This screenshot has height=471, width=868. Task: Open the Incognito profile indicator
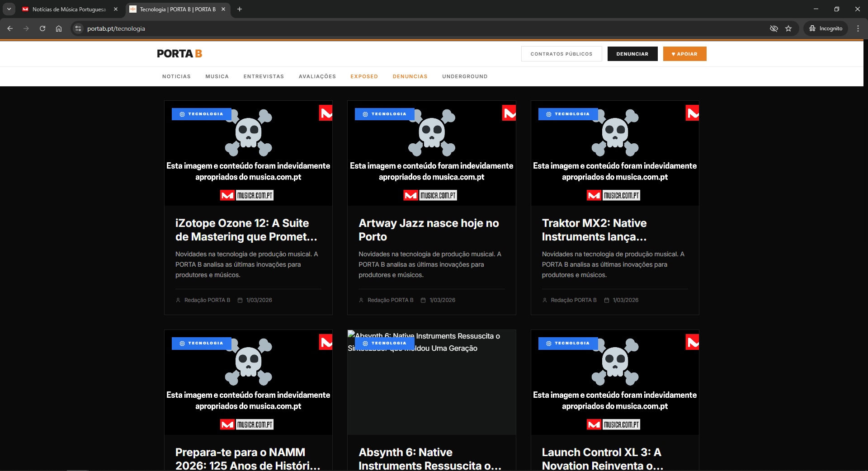point(826,28)
